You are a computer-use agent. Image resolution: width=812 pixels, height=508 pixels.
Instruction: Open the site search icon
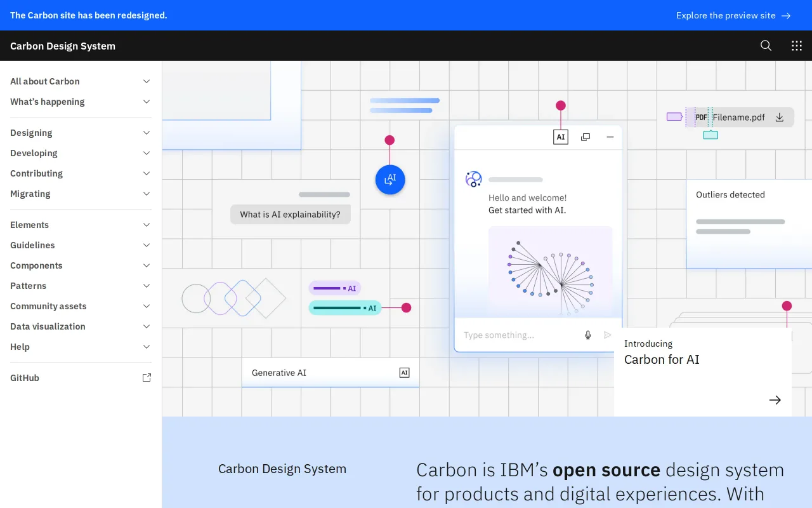click(x=766, y=46)
